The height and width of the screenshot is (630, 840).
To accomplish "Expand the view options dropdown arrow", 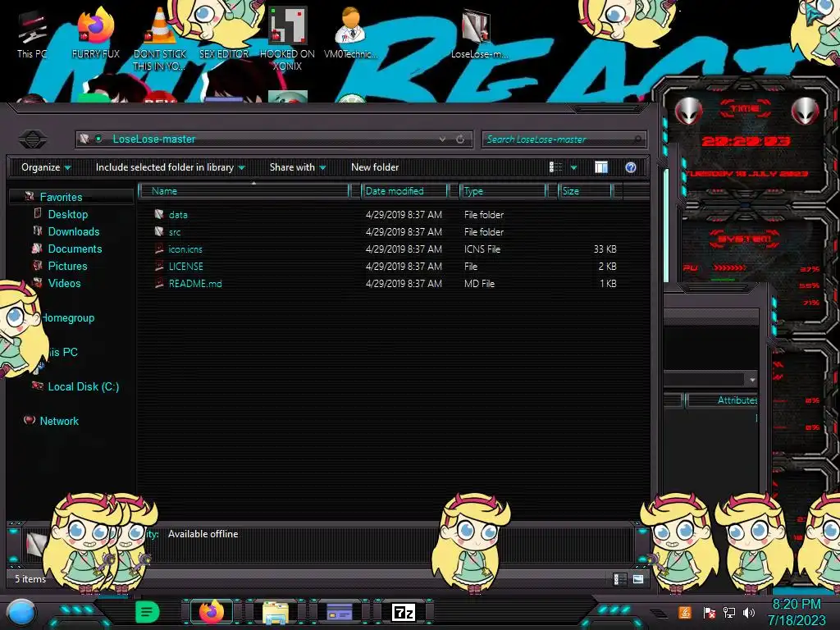I will point(573,167).
